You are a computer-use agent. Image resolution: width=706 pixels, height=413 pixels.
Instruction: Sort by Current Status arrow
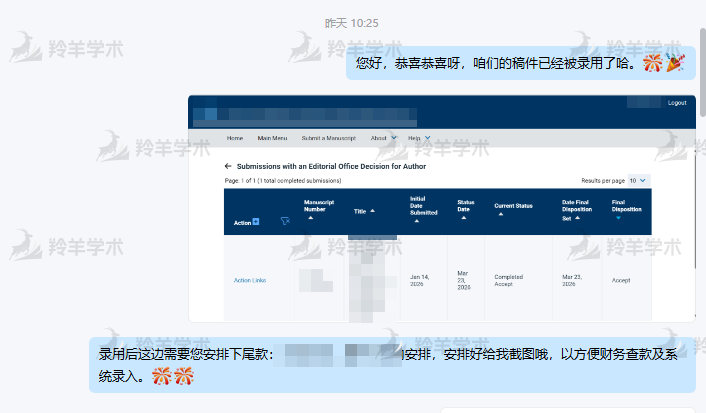500,214
